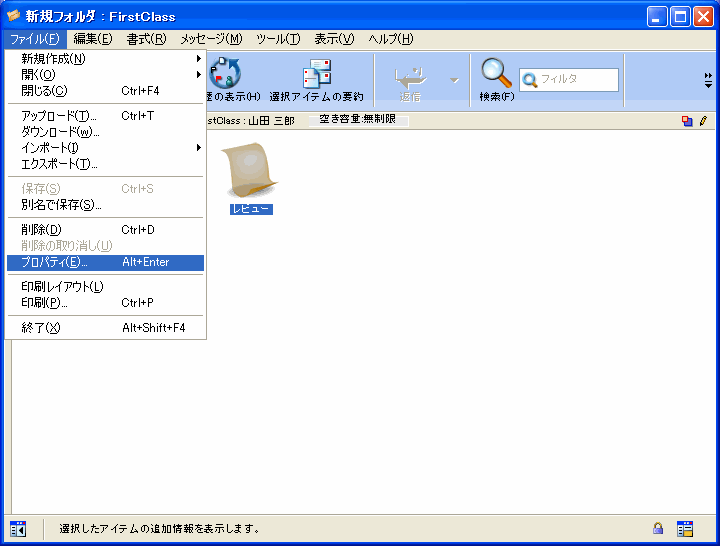Open the 返信 reply dropdown arrow

(x=454, y=80)
